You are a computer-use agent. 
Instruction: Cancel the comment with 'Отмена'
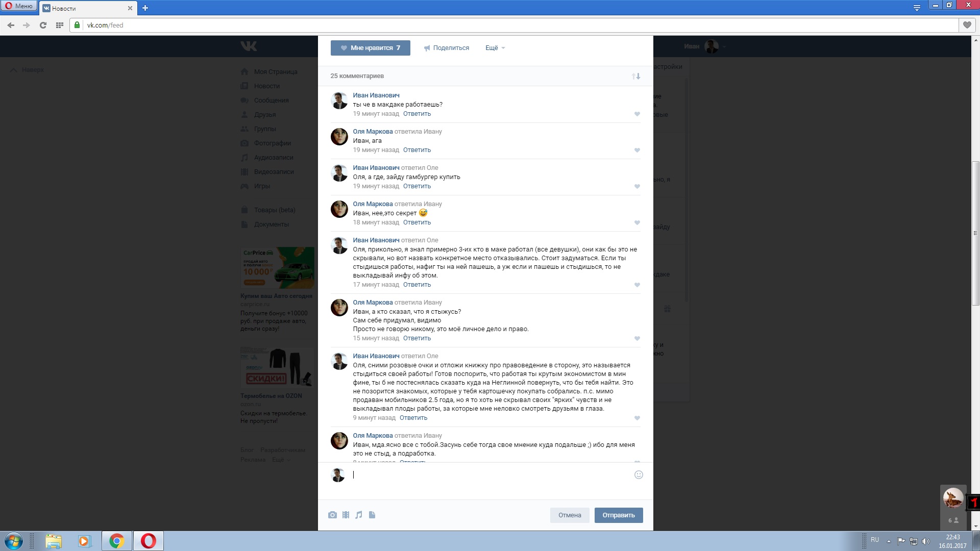pyautogui.click(x=570, y=515)
